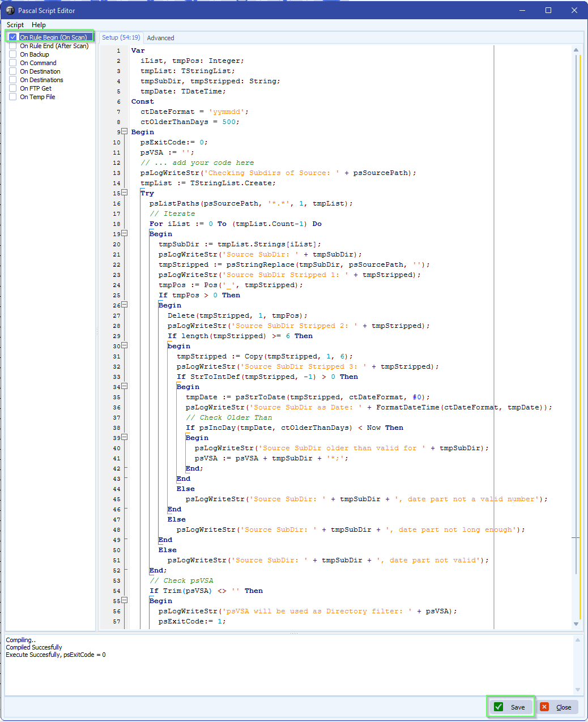588x722 pixels.
Task: Collapse the Begin block at line 9
Action: [125, 131]
